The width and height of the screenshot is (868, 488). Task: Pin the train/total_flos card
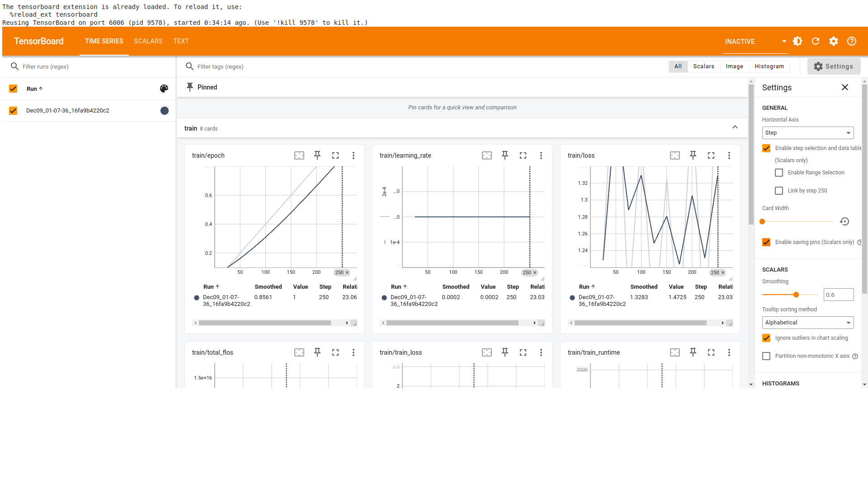[x=317, y=352]
